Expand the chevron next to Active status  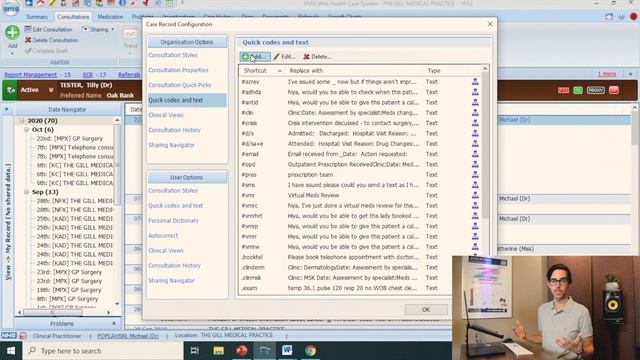click(x=51, y=90)
